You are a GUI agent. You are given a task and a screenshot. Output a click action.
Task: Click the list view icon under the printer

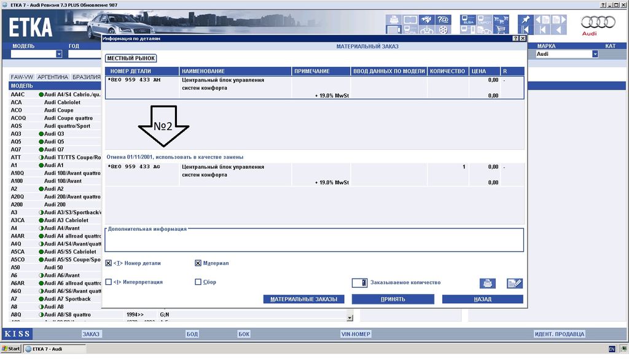tap(394, 29)
